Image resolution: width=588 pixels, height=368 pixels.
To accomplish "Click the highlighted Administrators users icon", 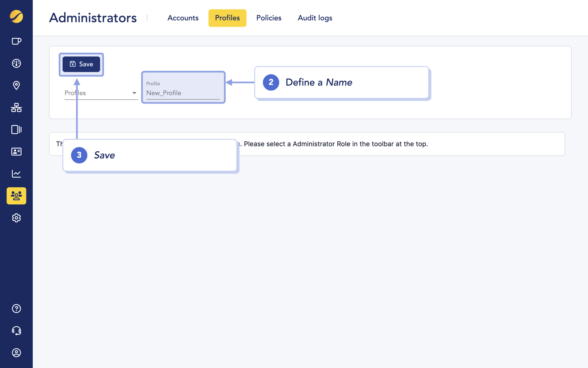I will 16,195.
